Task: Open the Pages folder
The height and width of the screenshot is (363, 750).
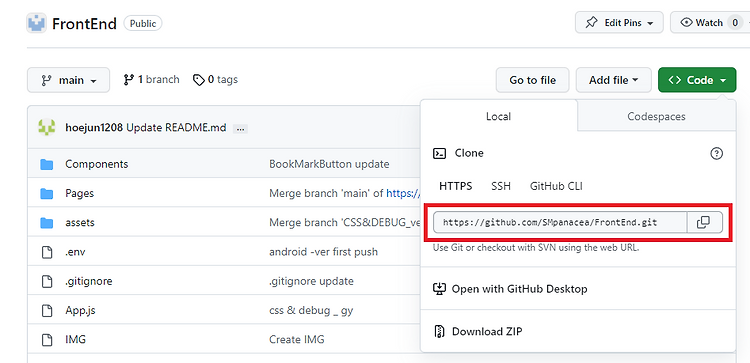Action: pos(79,193)
